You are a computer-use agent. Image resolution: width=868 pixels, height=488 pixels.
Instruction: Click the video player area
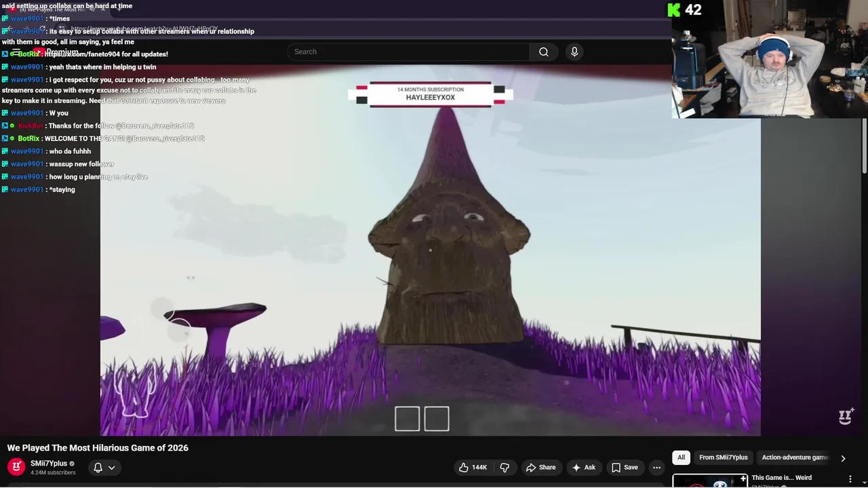coord(431,251)
